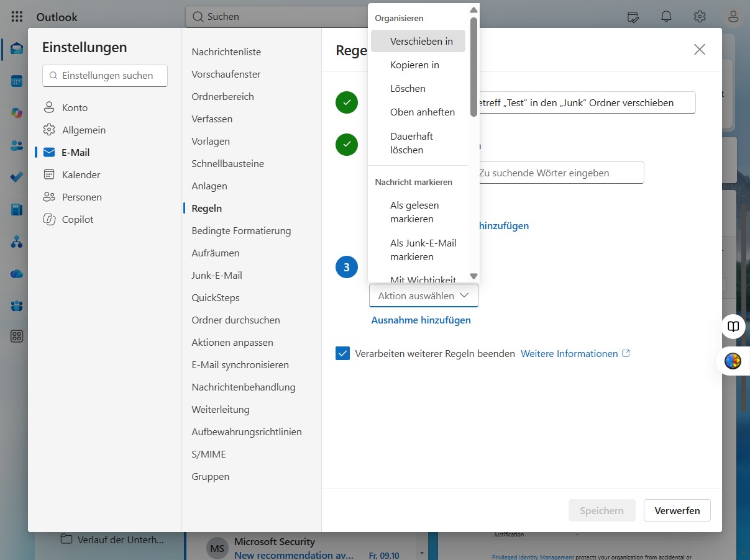Open the Outlook app launcher grid
Screen dimensions: 750x560
tap(17, 17)
